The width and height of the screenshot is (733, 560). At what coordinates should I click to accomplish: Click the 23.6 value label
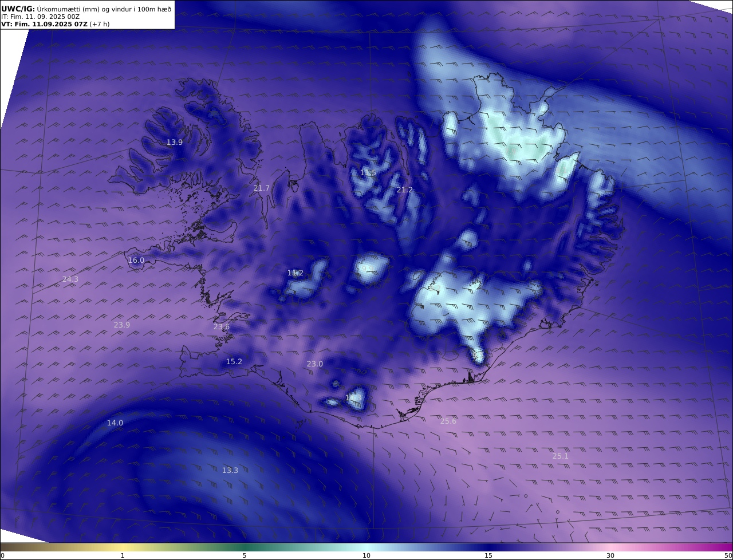[x=221, y=326]
